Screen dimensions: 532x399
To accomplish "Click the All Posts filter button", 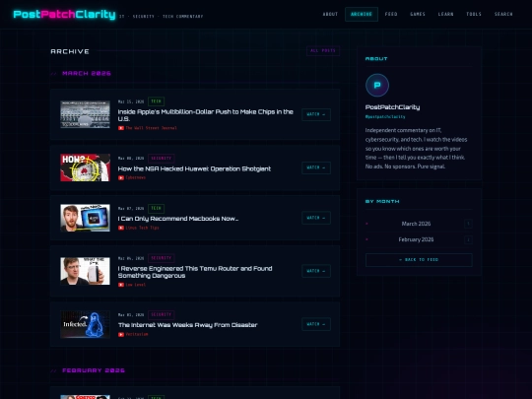I will pyautogui.click(x=323, y=51).
